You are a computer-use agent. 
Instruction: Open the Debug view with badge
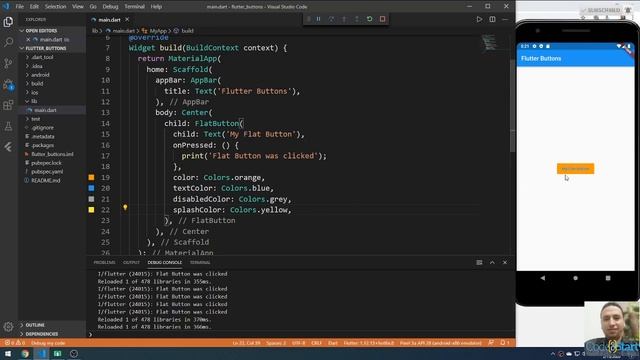point(8,84)
